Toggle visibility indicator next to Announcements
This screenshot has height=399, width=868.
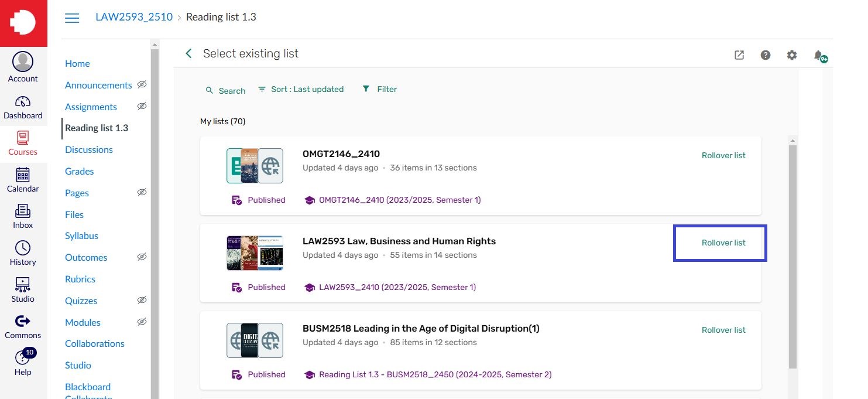pyautogui.click(x=142, y=85)
